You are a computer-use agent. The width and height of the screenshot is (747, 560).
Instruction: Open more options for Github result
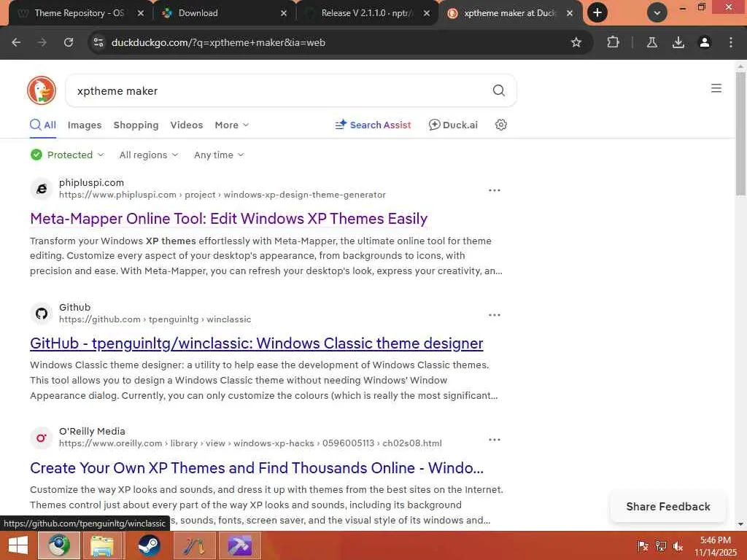pyautogui.click(x=495, y=315)
